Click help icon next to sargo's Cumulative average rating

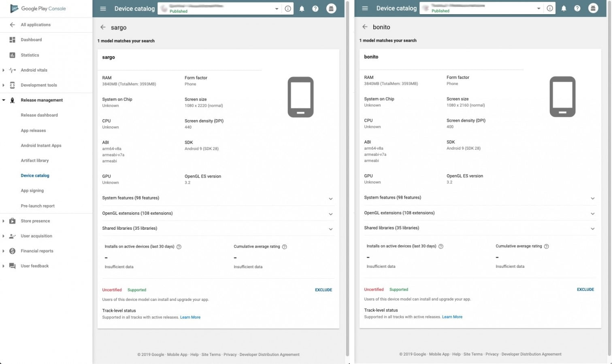point(285,247)
